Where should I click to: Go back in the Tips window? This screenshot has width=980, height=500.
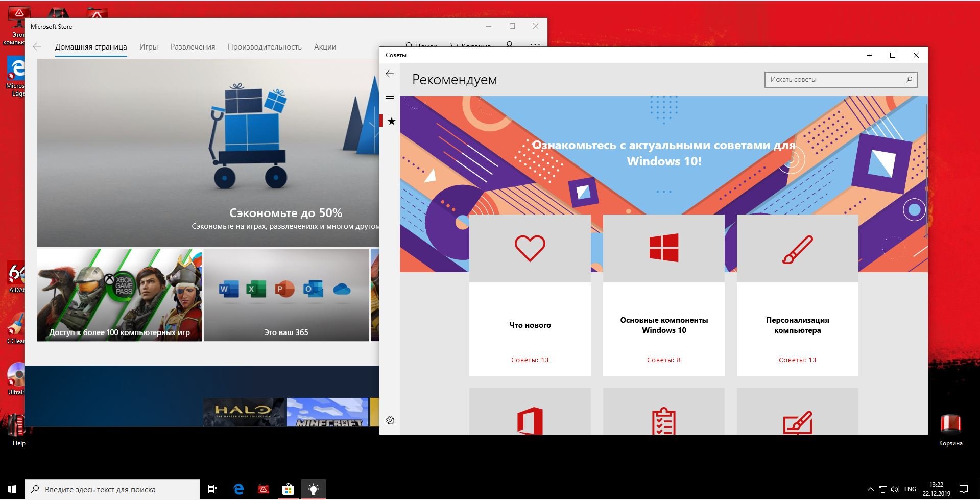tap(390, 74)
